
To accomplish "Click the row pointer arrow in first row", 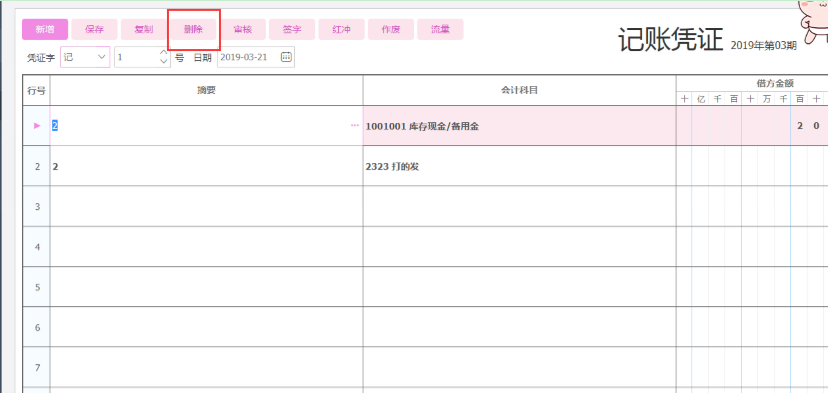I will pos(37,126).
